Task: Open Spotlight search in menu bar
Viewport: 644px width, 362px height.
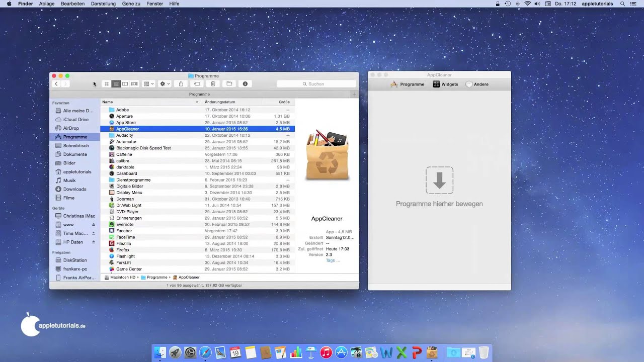Action: [x=623, y=4]
